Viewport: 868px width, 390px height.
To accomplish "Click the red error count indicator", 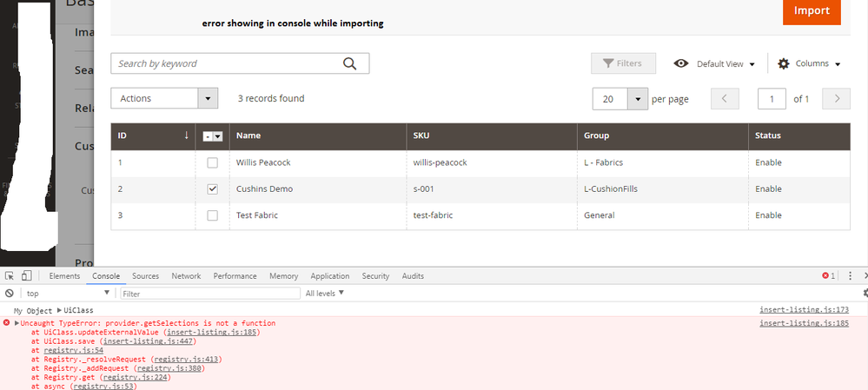I will (828, 276).
